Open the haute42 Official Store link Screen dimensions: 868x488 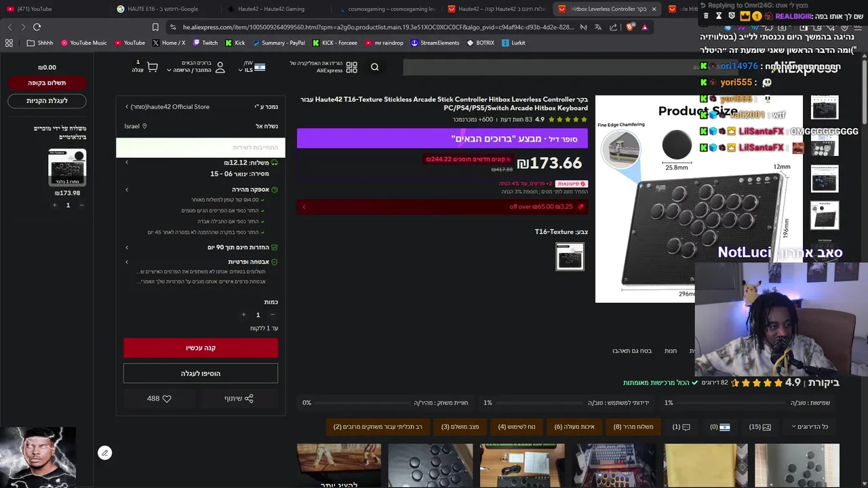[178, 107]
